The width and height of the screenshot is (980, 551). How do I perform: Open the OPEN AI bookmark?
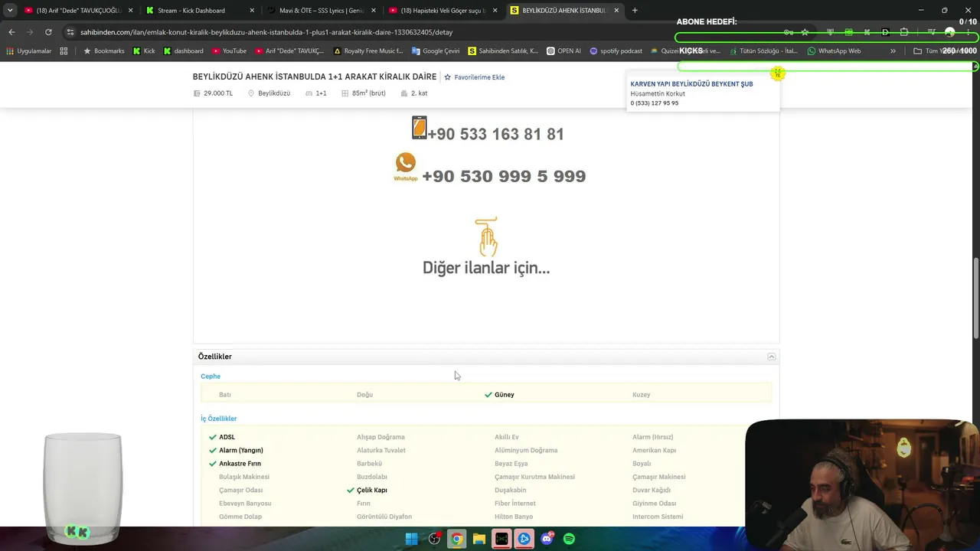(563, 51)
